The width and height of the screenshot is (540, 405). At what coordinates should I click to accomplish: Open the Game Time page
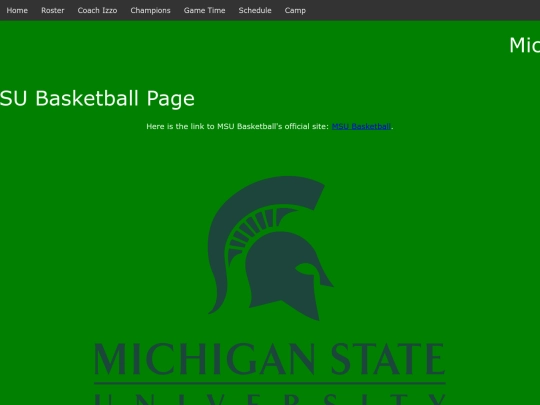[204, 10]
